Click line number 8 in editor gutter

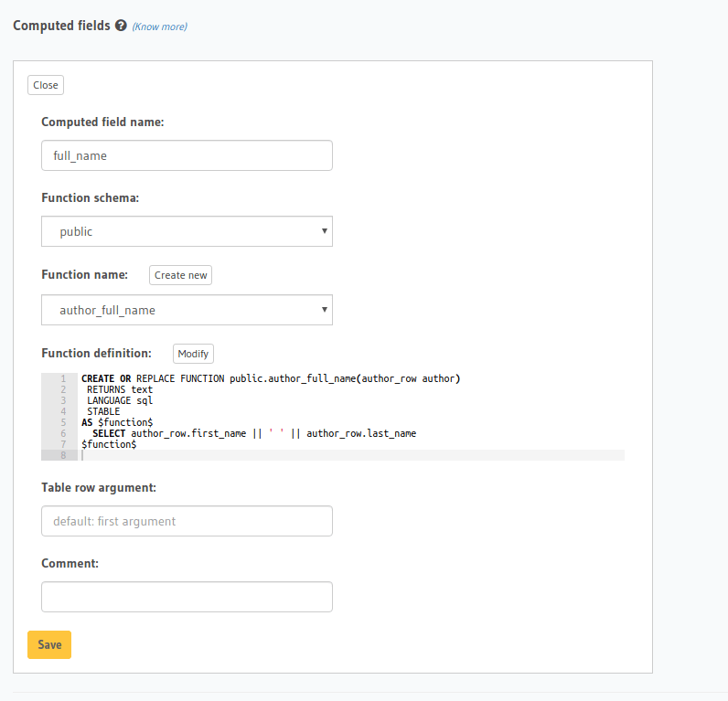click(62, 455)
